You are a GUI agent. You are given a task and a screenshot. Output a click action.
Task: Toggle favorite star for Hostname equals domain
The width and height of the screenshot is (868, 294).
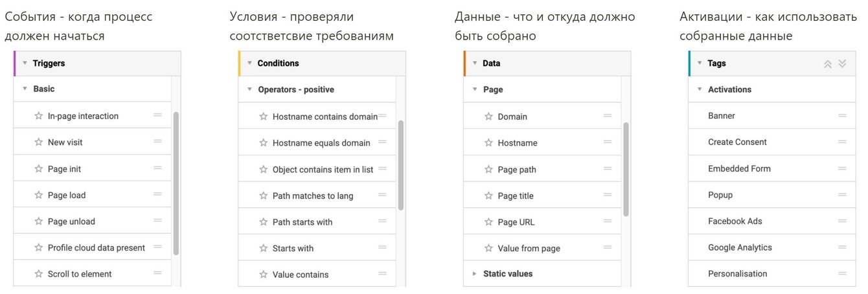coord(264,143)
